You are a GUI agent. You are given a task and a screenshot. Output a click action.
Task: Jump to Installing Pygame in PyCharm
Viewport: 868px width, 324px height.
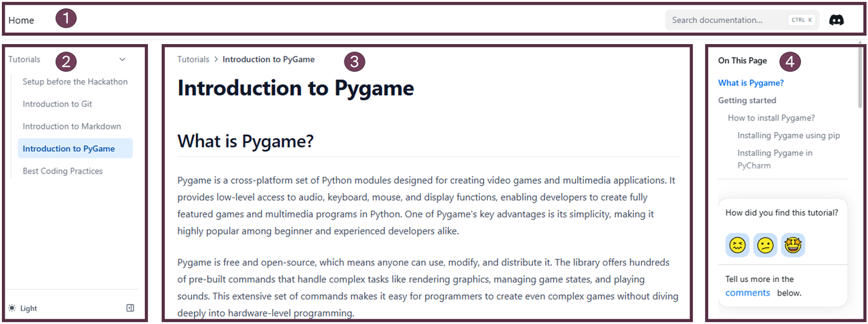pyautogui.click(x=775, y=159)
